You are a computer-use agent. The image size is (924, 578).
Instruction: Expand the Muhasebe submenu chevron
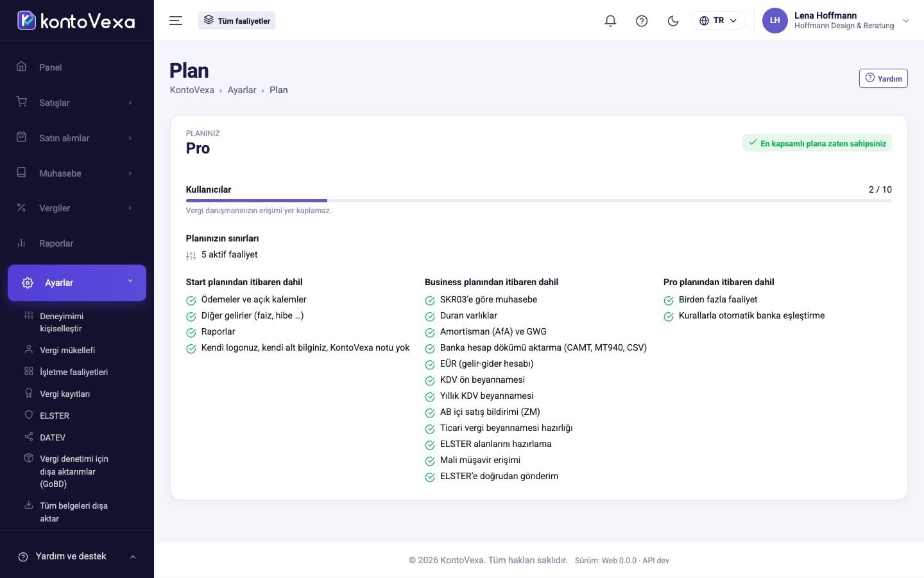pyautogui.click(x=130, y=173)
